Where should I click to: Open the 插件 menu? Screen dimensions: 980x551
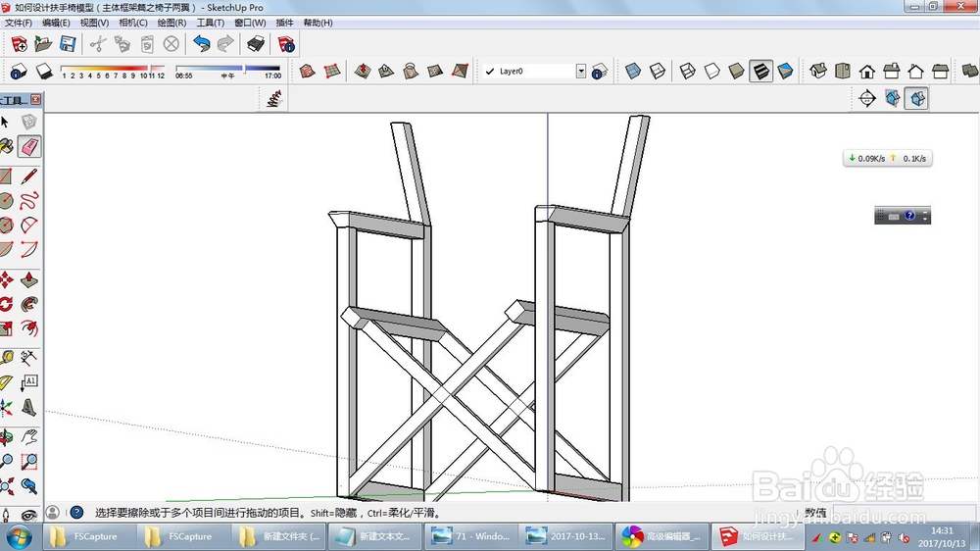pyautogui.click(x=284, y=23)
